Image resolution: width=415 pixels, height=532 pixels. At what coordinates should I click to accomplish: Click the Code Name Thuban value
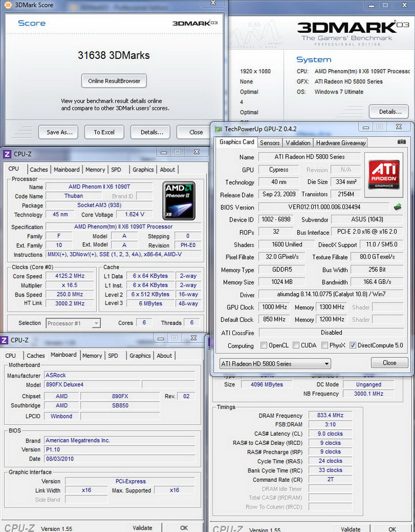point(74,196)
